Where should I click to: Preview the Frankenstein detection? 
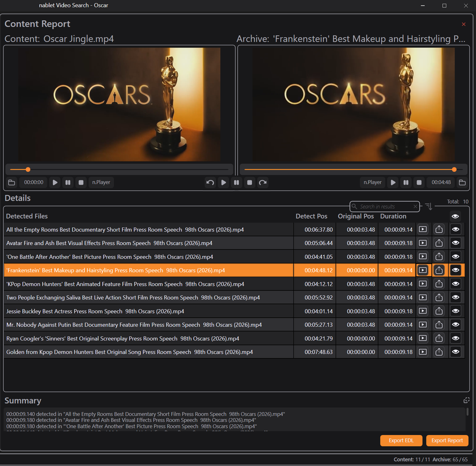[x=423, y=270]
